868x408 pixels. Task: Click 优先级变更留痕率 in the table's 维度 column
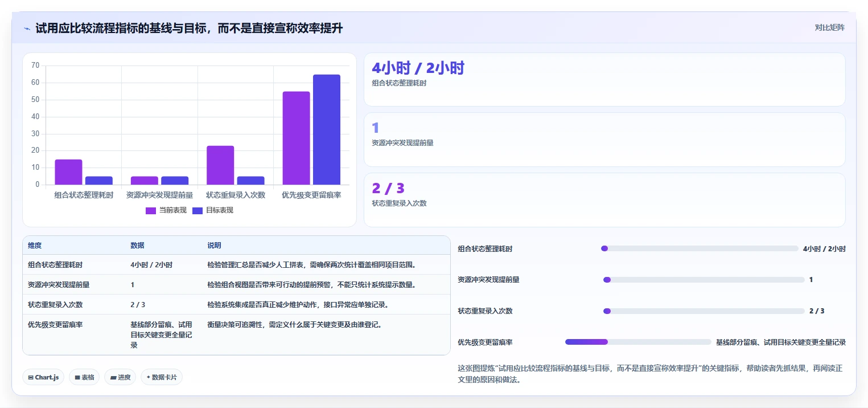(55, 325)
